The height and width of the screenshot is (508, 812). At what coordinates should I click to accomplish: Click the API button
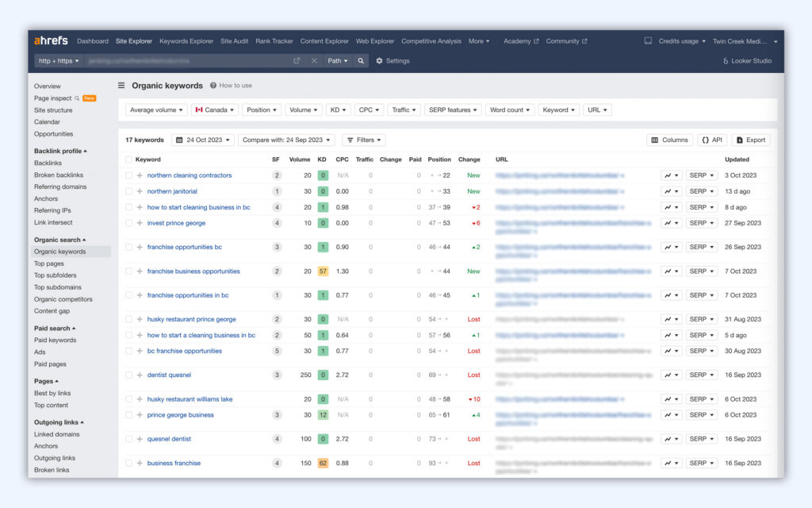click(x=712, y=140)
